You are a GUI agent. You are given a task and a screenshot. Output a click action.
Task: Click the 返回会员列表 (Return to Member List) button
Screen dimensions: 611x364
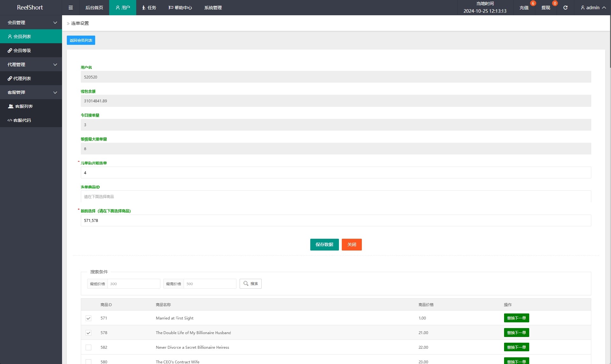pos(81,40)
